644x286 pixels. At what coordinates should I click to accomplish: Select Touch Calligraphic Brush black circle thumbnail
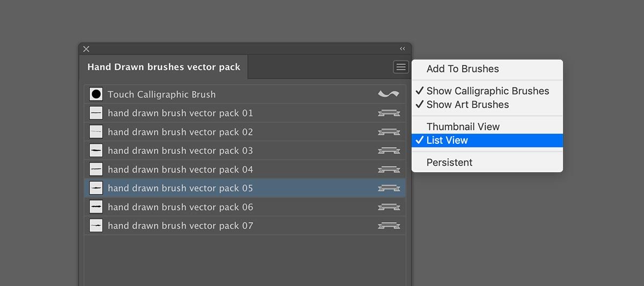coord(96,94)
